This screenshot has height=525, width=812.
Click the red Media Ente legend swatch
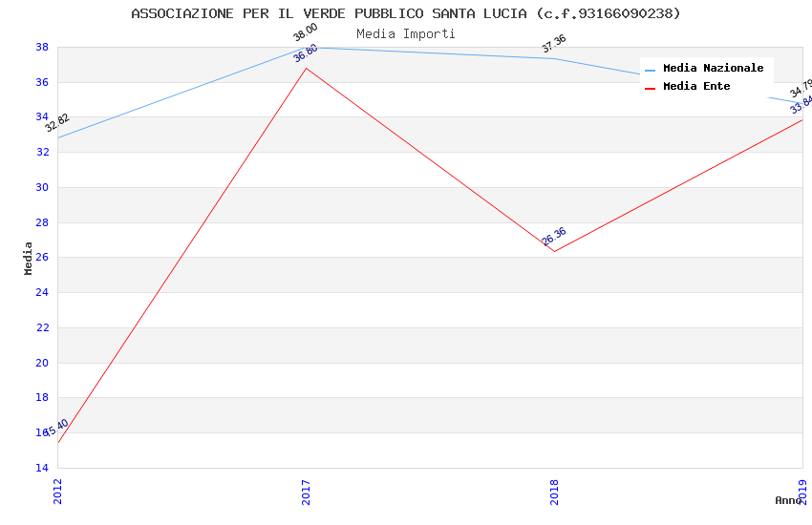tap(650, 89)
